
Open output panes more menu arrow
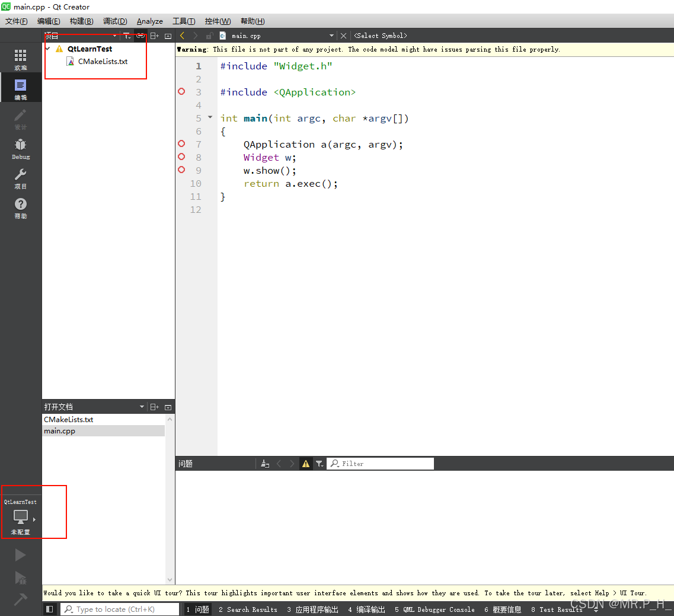596,611
